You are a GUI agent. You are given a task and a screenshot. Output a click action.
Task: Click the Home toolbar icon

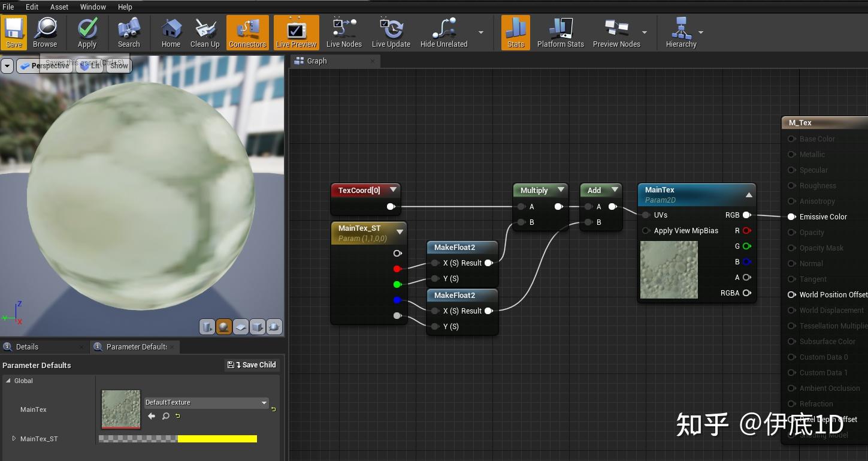pyautogui.click(x=171, y=32)
